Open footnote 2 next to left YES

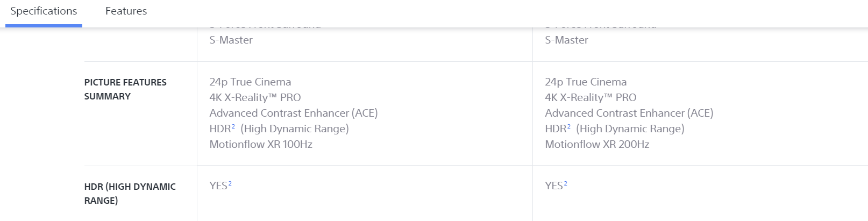coord(230,184)
